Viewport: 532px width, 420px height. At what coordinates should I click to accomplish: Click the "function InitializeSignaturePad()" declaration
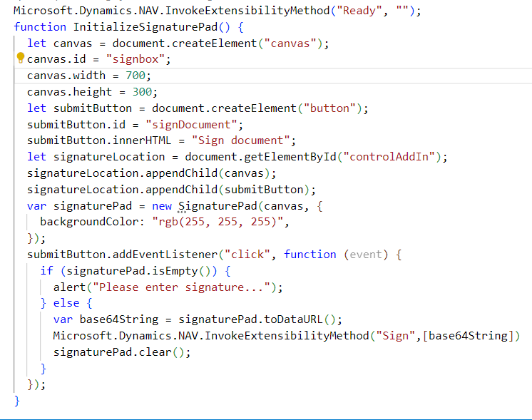122,27
